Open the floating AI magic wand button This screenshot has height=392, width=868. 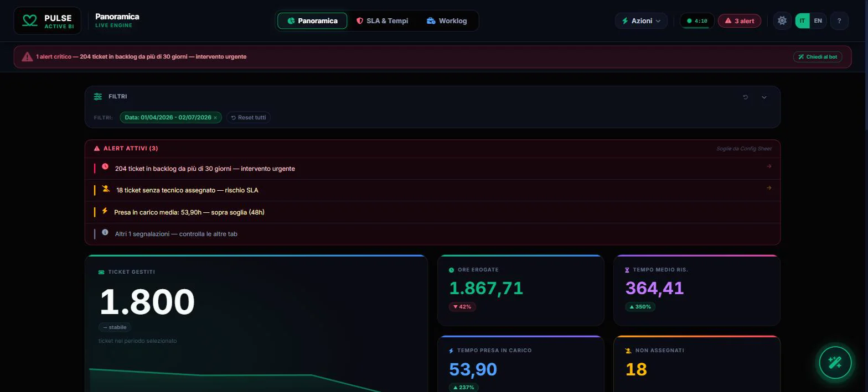click(835, 363)
